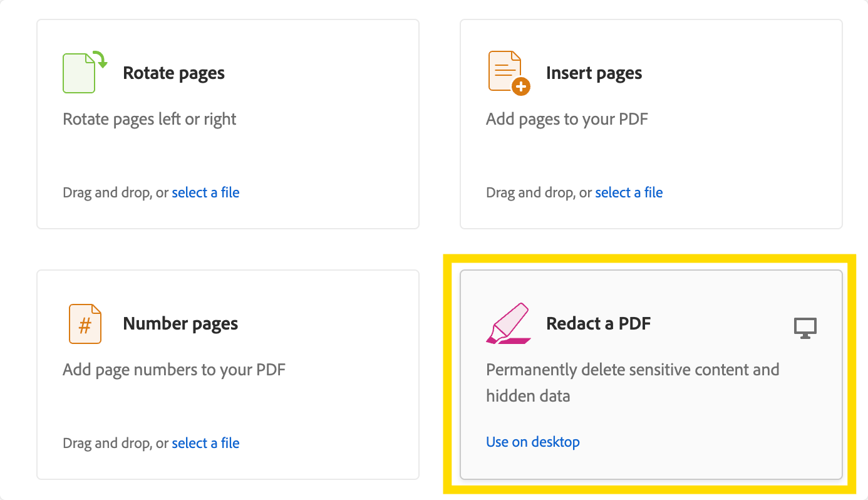
Task: Click 'Drag and drop, or' text in Number card
Action: pos(116,443)
